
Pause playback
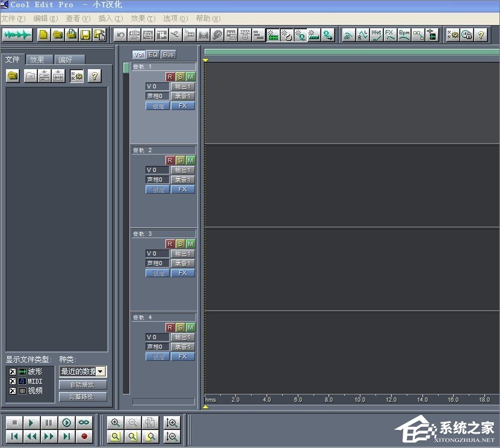click(49, 423)
